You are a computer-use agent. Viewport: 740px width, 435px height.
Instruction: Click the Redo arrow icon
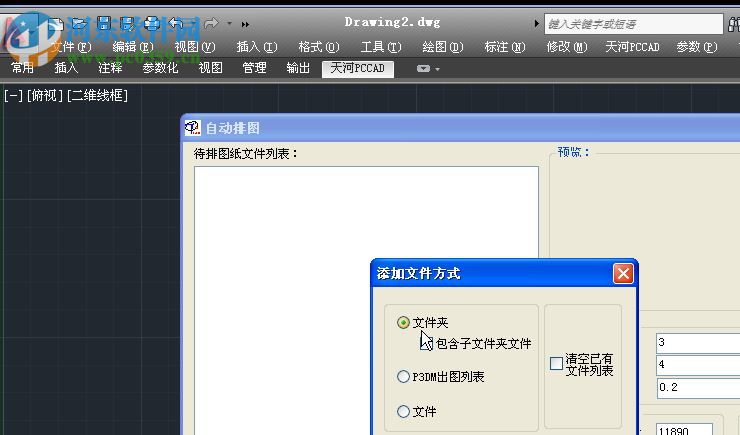(x=211, y=23)
